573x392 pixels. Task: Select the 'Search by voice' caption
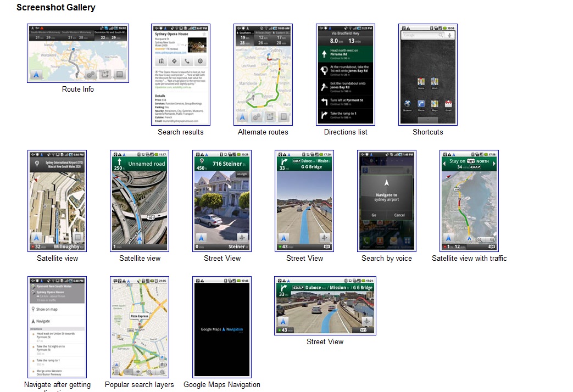click(387, 258)
